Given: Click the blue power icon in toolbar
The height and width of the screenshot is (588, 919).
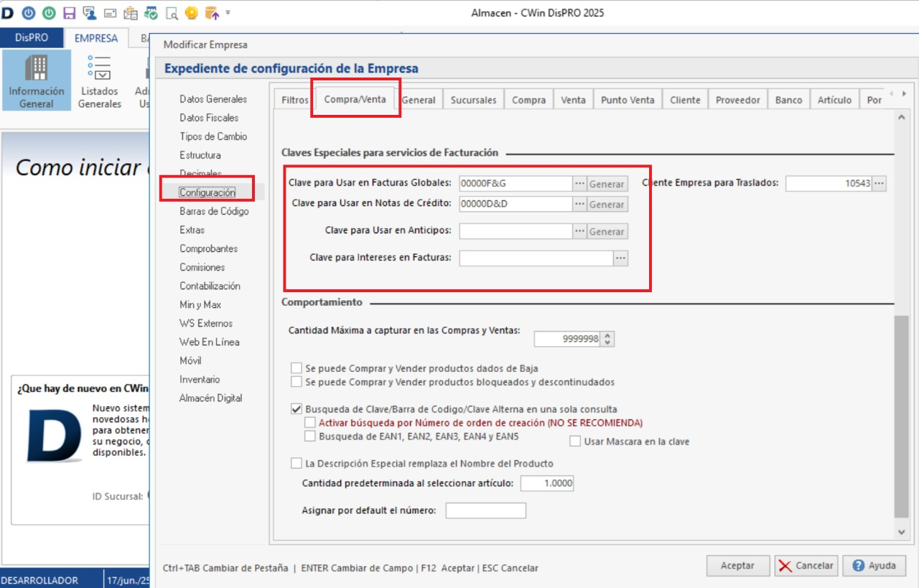Looking at the screenshot, I should coord(28,13).
